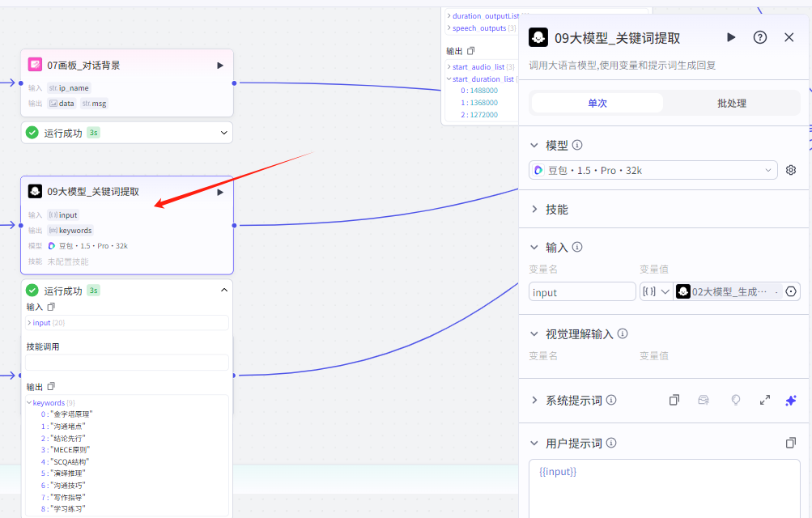Image resolution: width=812 pixels, height=518 pixels.
Task: Expand the 技能 section
Action: coord(558,209)
